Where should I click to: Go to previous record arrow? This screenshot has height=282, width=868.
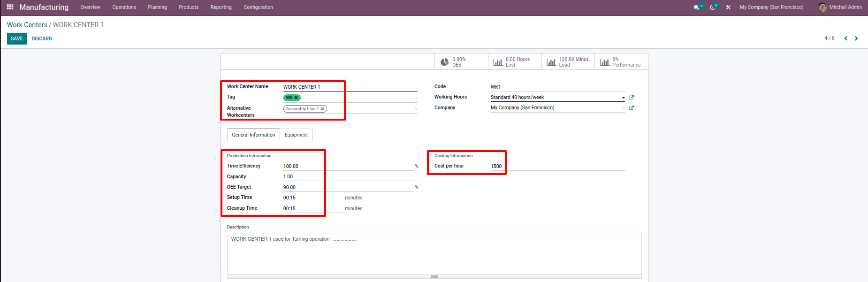845,38
